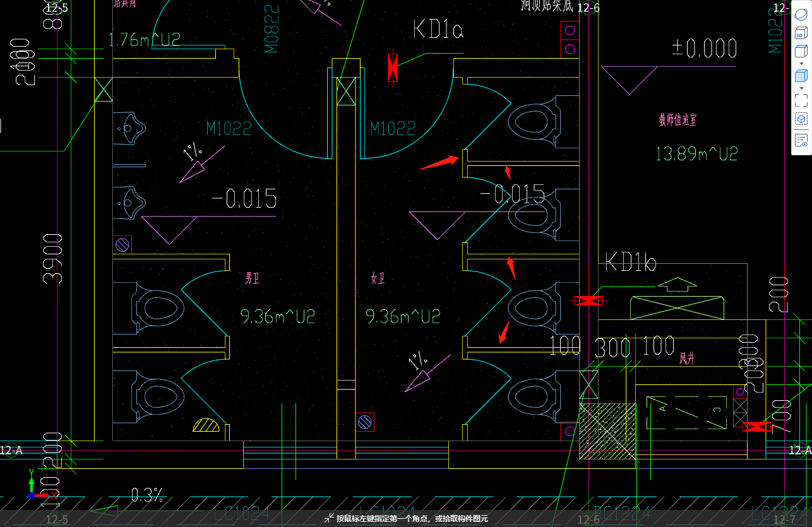Image resolution: width=812 pixels, height=527 pixels.
Task: Select the wireframe cube view icon
Action: click(801, 52)
